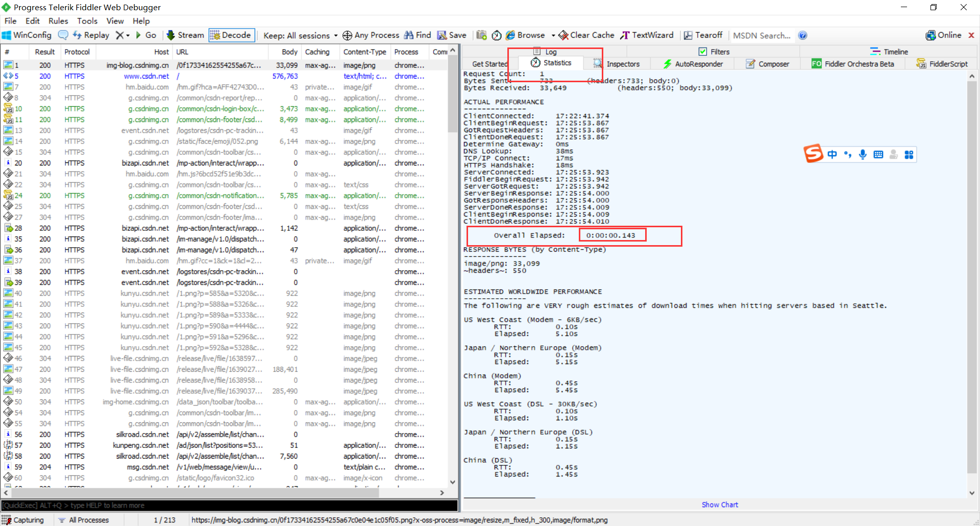Toggle Sogou Chinese/English mode icon
The image size is (980, 526).
832,154
